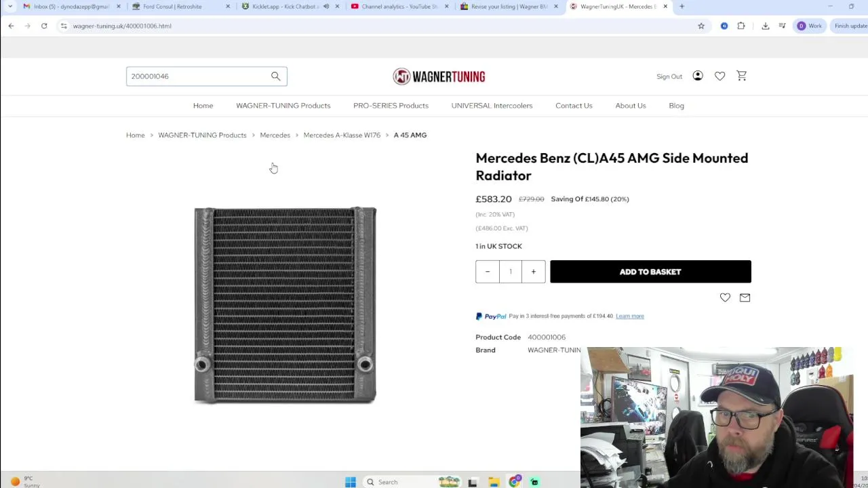Increase quantity with the plus button
This screenshot has height=488, width=868.
click(534, 272)
